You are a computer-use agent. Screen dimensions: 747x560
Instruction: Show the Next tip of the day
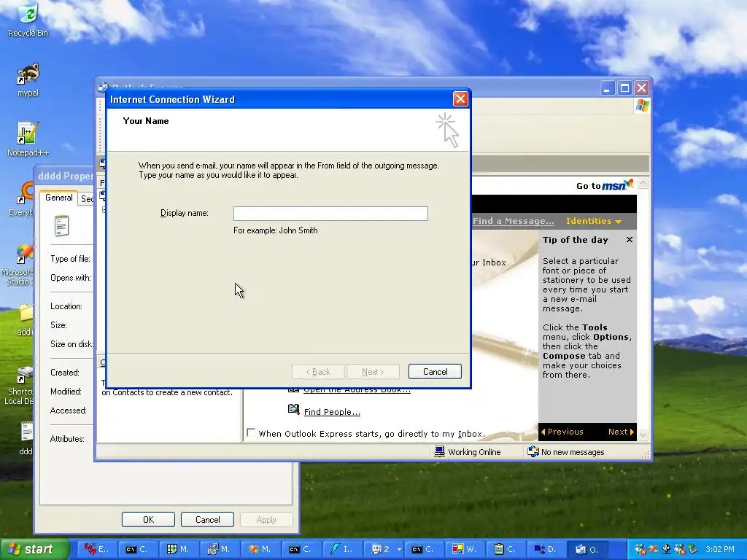coord(621,432)
